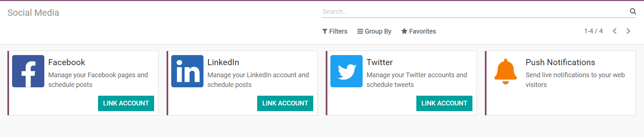
Task: Open the Favorites dropdown
Action: pyautogui.click(x=419, y=31)
